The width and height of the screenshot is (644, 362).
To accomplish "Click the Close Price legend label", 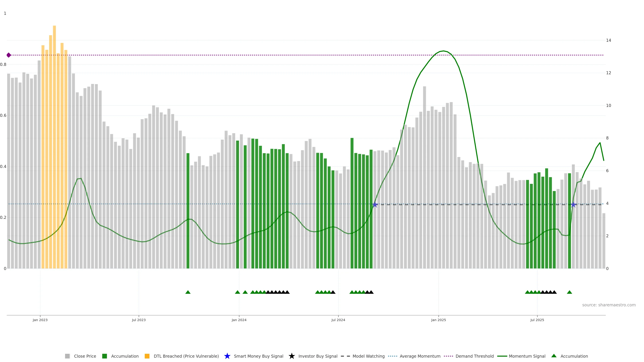I will [85, 356].
